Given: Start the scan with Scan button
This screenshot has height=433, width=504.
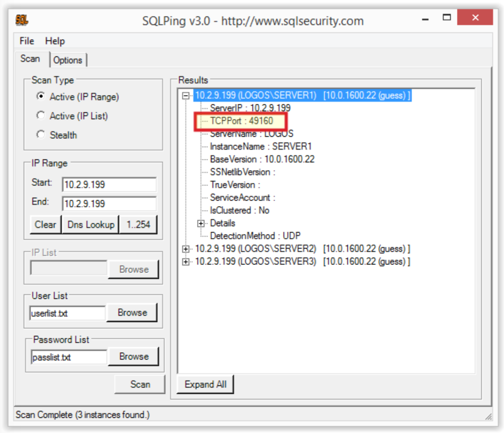Looking at the screenshot, I should pos(140,384).
